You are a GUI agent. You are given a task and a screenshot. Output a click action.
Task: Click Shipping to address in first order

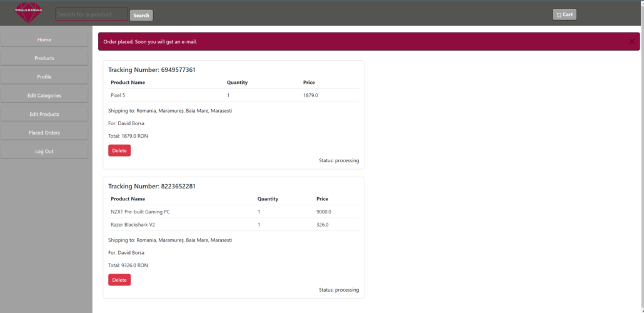tap(170, 111)
